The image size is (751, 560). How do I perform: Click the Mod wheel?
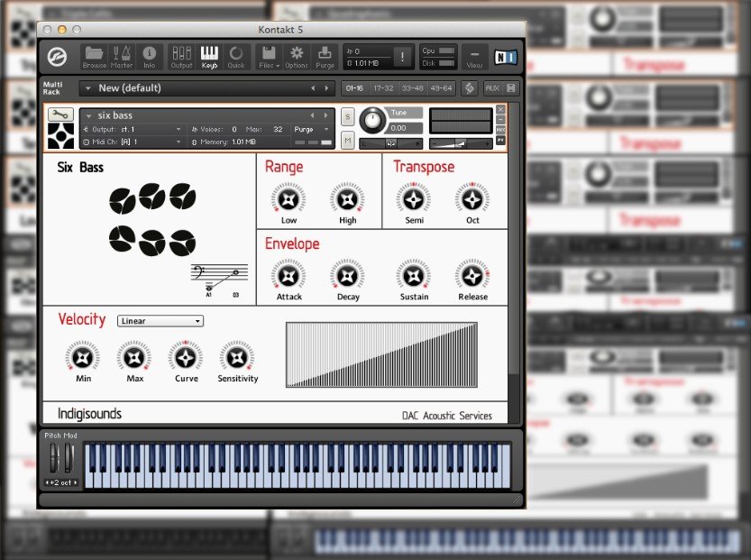(x=69, y=458)
